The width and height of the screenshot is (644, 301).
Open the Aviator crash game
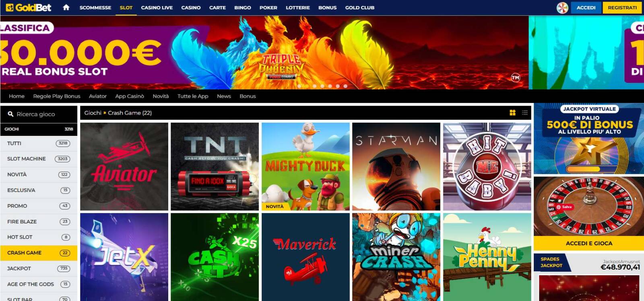click(124, 166)
